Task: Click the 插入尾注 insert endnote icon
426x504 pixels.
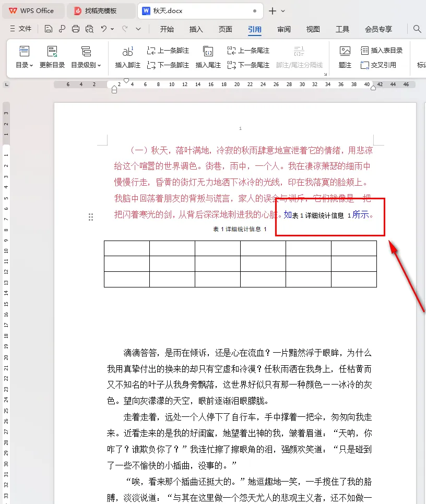Action: coord(208,51)
